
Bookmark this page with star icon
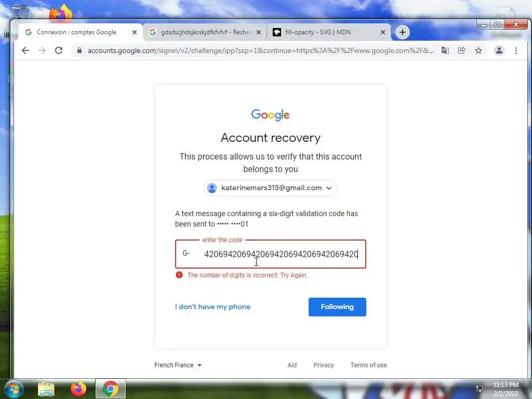(478, 50)
